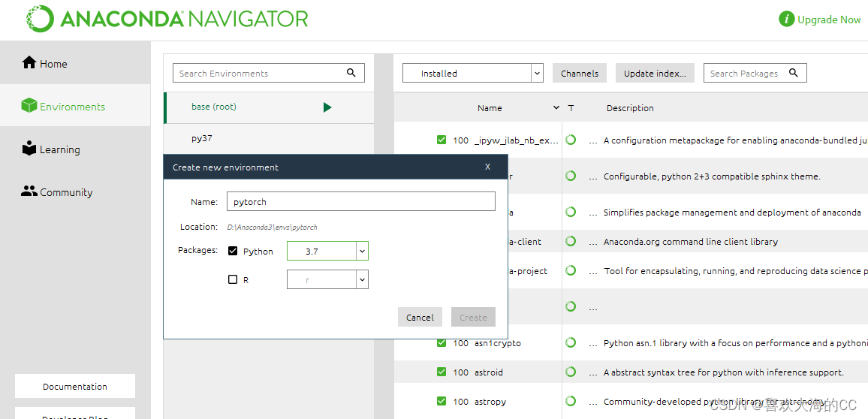
Task: Click the Update index button
Action: (655, 73)
